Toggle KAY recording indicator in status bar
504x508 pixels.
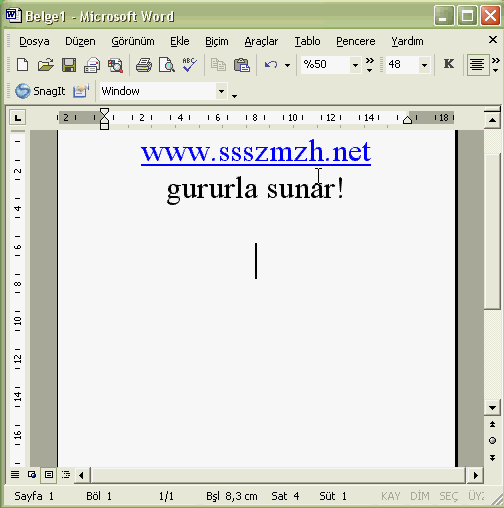pyautogui.click(x=390, y=496)
